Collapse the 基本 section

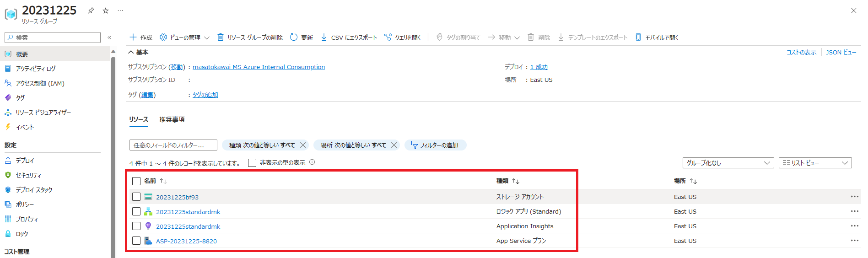pyautogui.click(x=138, y=52)
